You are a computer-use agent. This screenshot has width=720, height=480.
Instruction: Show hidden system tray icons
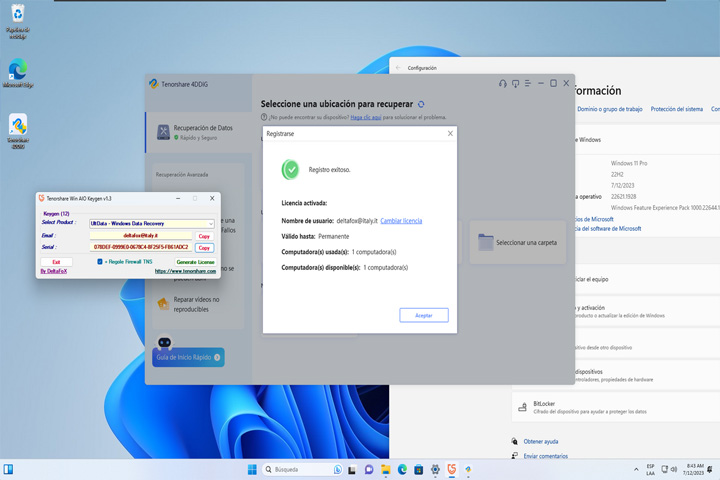636,469
